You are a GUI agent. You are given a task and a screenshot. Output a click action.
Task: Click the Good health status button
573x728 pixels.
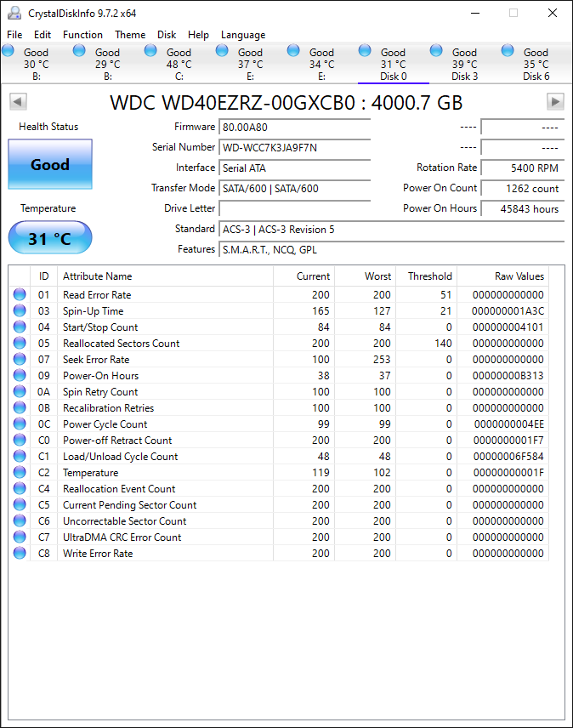pos(50,164)
